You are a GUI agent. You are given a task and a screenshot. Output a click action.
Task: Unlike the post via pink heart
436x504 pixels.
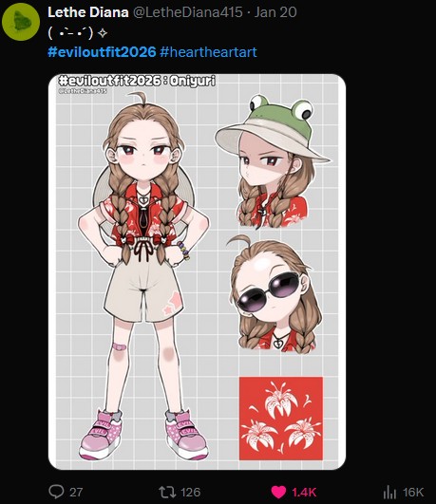click(278, 492)
